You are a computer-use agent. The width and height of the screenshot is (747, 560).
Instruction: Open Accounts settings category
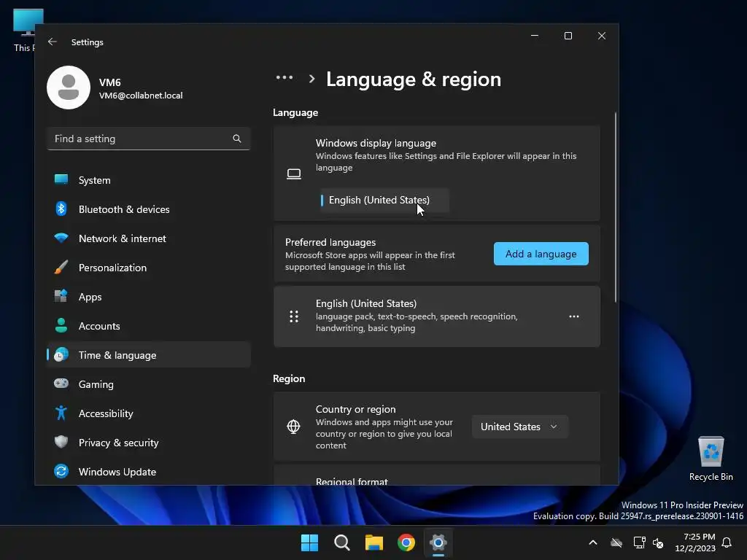point(149,326)
